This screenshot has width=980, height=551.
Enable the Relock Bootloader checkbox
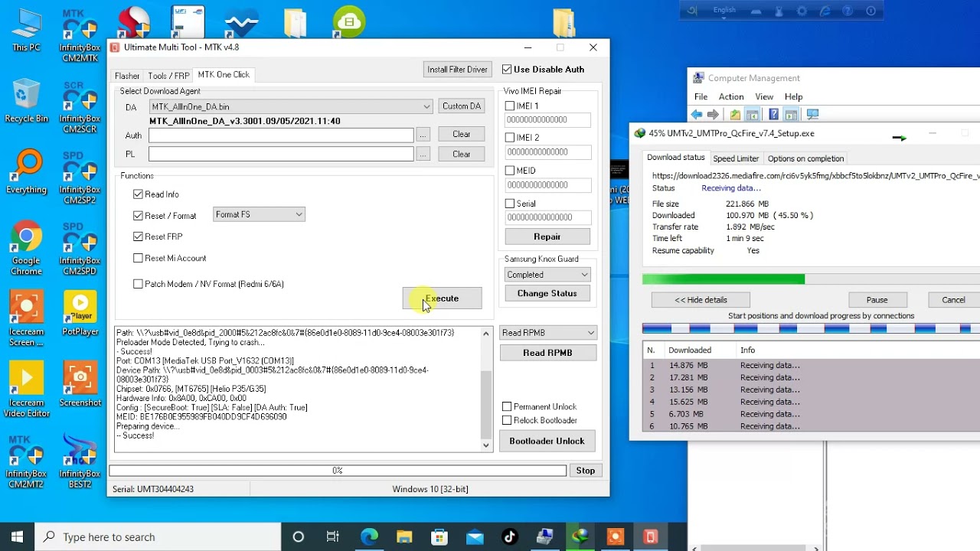(x=507, y=420)
